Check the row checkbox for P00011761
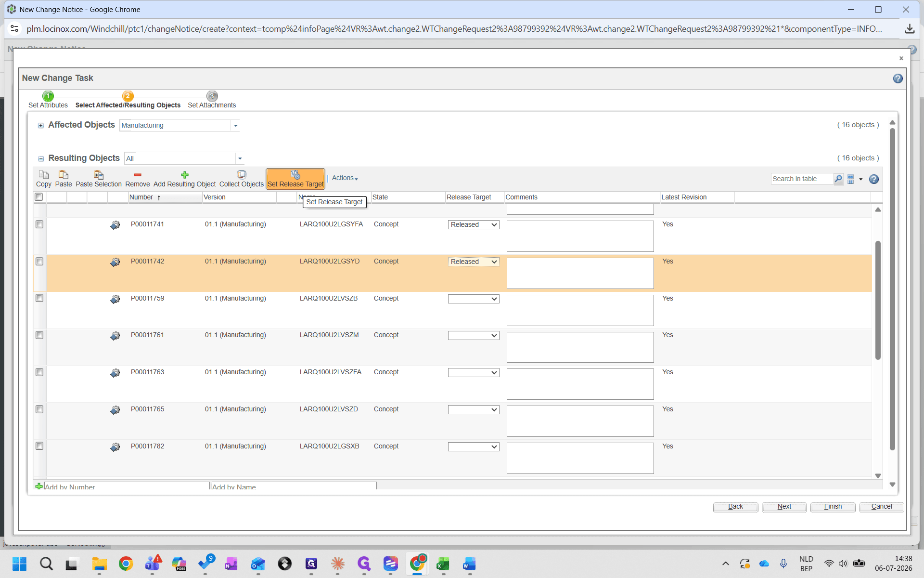 point(39,335)
